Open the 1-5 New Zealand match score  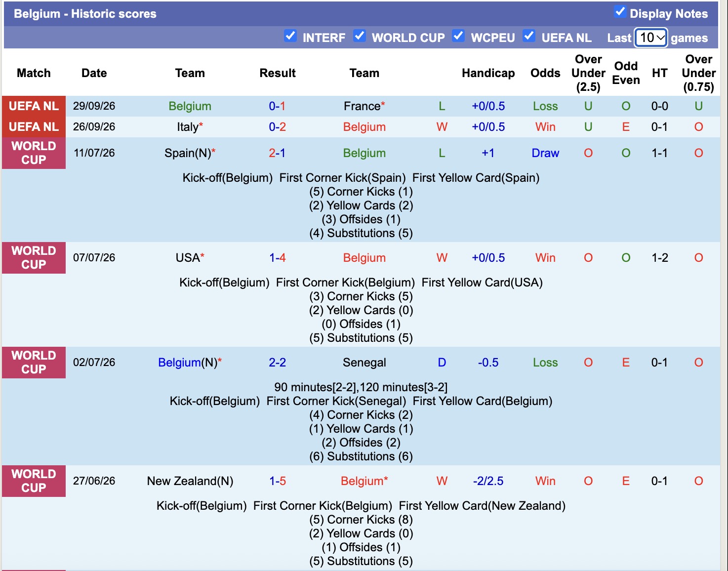pyautogui.click(x=277, y=481)
